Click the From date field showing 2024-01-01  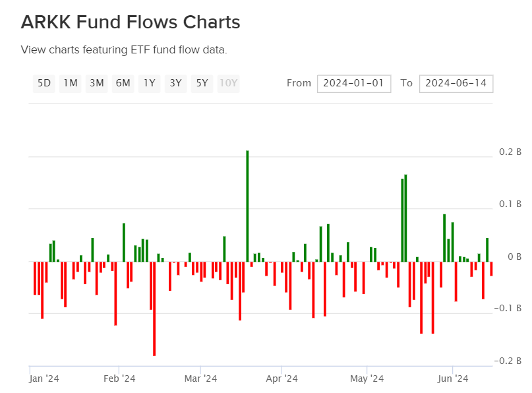[354, 83]
